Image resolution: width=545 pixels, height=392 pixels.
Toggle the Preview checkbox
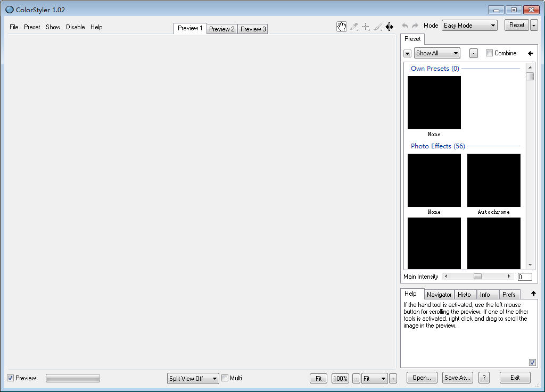pyautogui.click(x=11, y=378)
